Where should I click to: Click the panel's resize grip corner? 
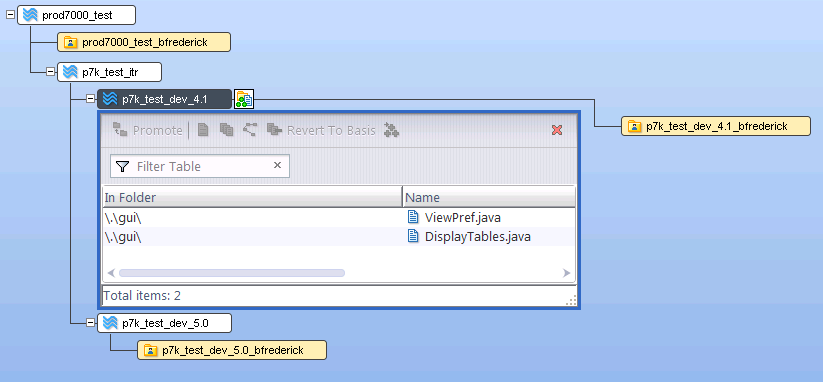572,300
